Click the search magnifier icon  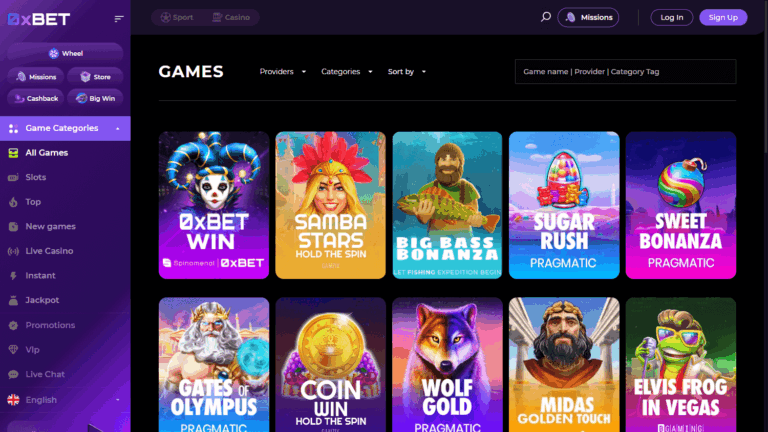coord(546,17)
